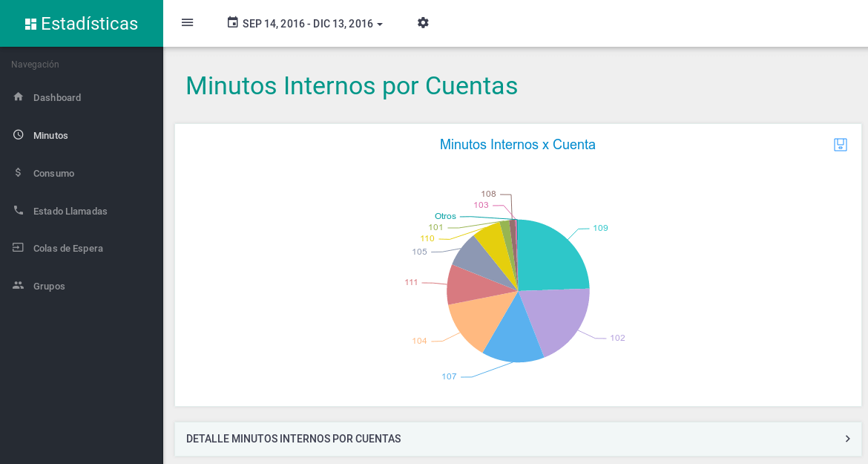
Task: Click the calendar icon beside date range
Action: click(232, 23)
